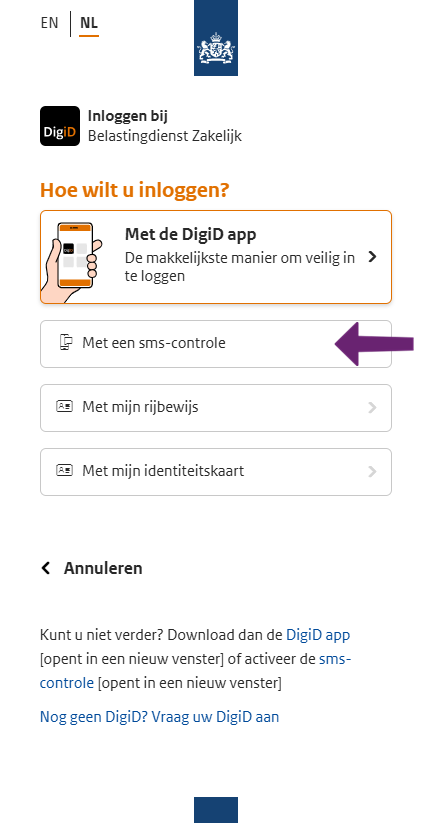
Task: Select Met mijn rijbewijs option
Action: point(216,408)
